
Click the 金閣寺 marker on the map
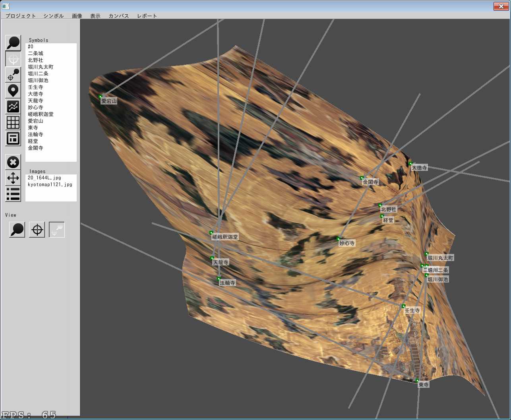(x=362, y=178)
